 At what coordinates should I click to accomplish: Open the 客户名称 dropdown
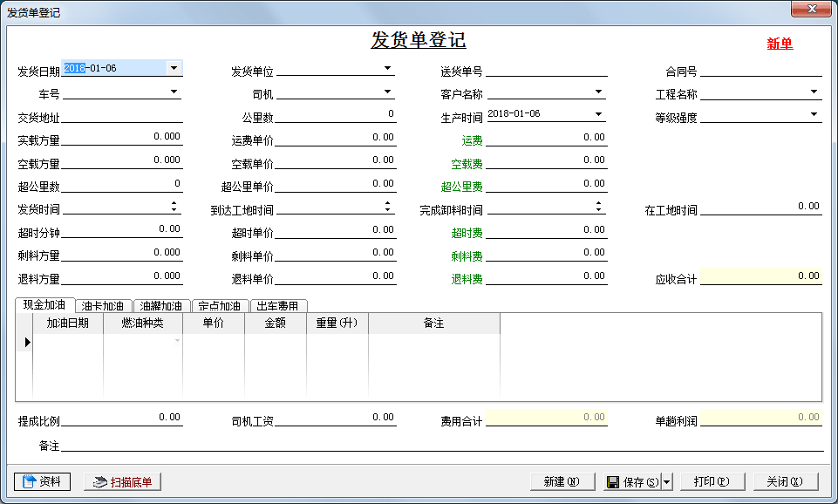tap(598, 92)
